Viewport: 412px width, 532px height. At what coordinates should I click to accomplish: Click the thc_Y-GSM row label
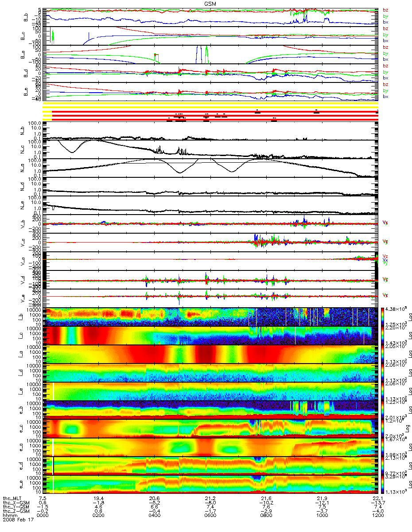16,507
